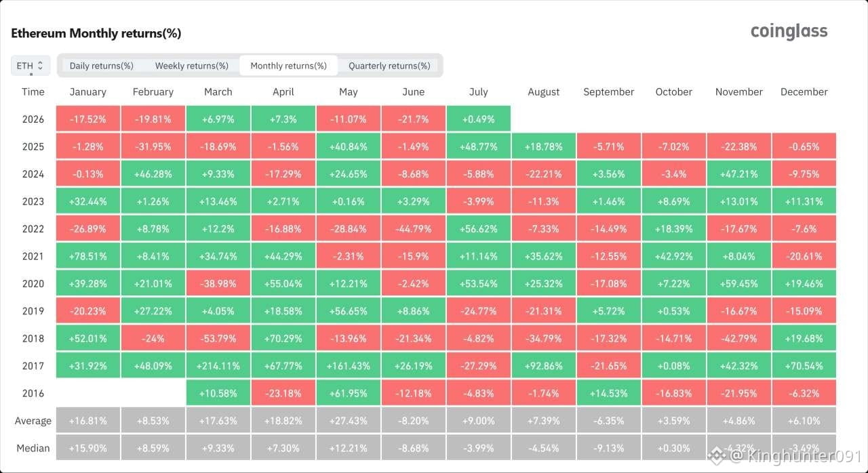This screenshot has height=473, width=868.
Task: Click the January column header
Action: coord(88,92)
